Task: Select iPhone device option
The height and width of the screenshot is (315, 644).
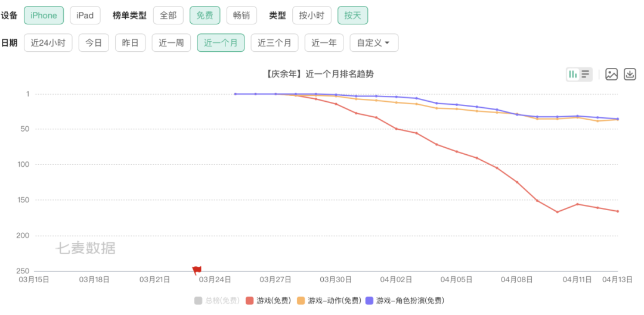Action: [x=44, y=15]
